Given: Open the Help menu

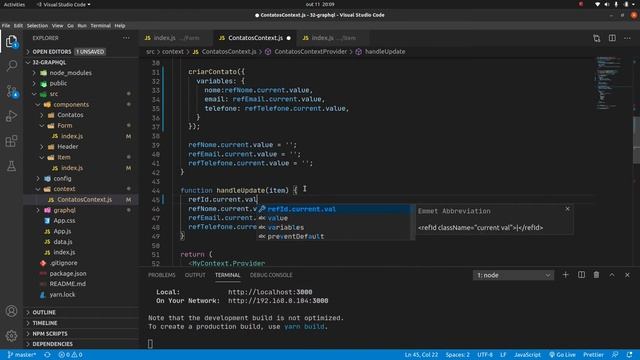Looking at the screenshot, I should pyautogui.click(x=120, y=26).
